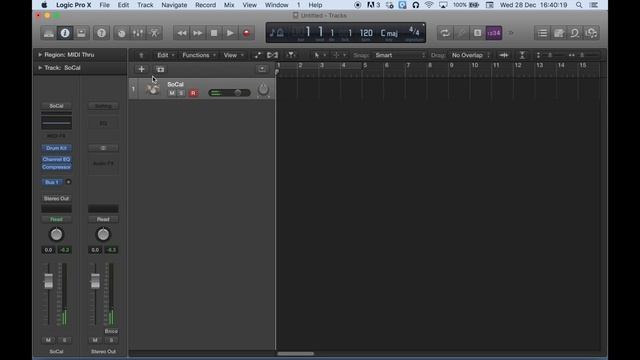Toggle the Tuner button
This screenshot has width=640, height=360.
pyautogui.click(x=461, y=33)
